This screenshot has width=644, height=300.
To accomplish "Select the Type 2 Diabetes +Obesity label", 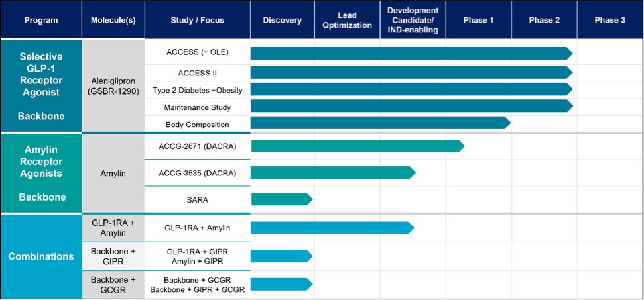I will click(197, 89).
